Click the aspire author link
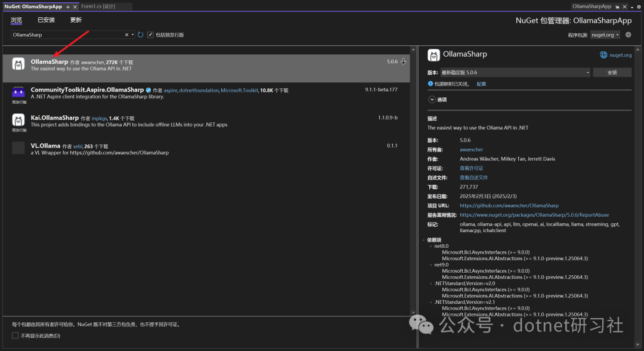 point(171,90)
